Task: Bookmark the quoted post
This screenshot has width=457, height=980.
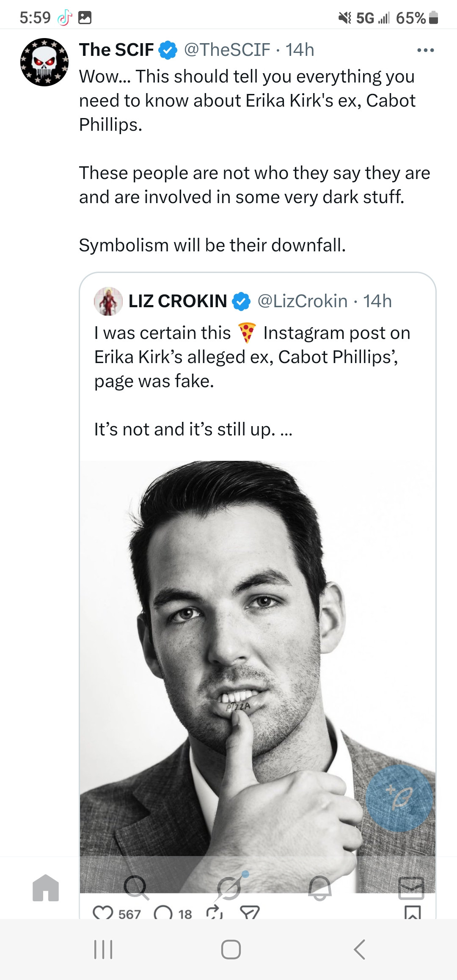Action: [413, 913]
